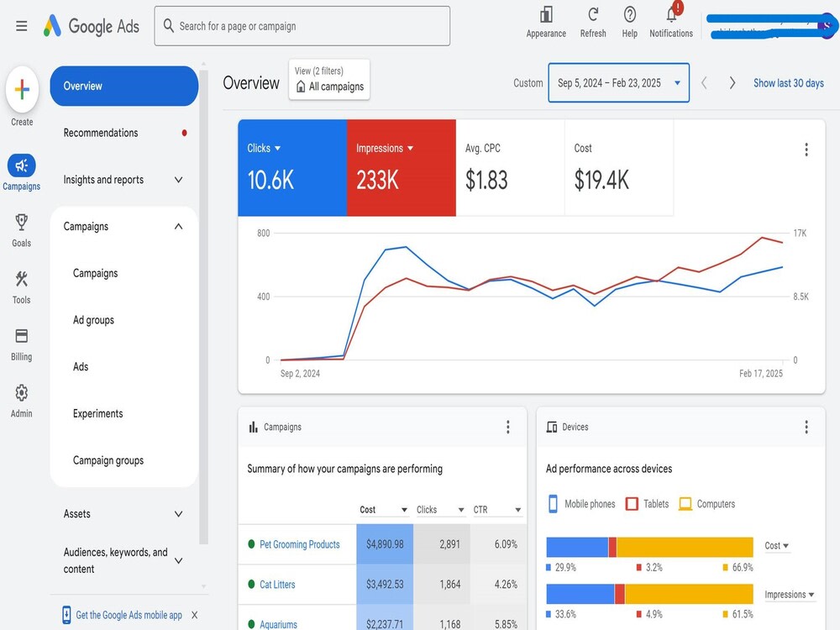This screenshot has height=630, width=840.
Task: Click the blue Clicks scorecard tile
Action: [292, 168]
